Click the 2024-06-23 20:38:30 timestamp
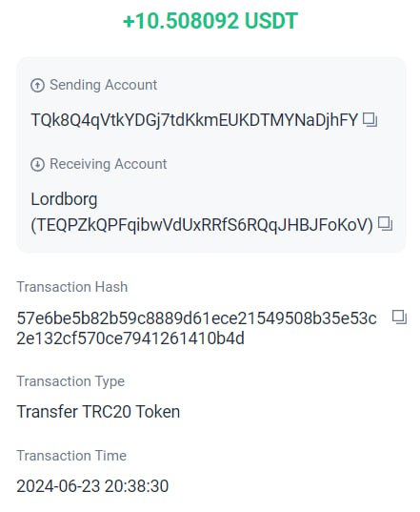The image size is (420, 512). pyautogui.click(x=92, y=486)
